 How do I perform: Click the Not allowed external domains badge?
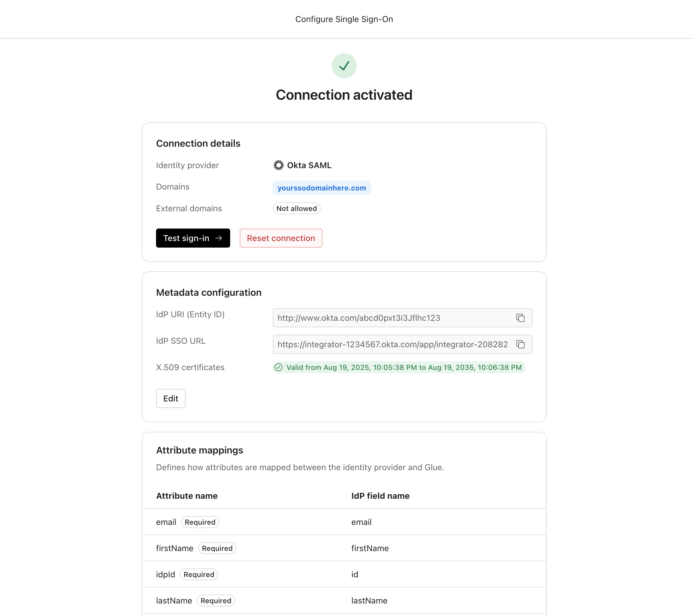(296, 209)
